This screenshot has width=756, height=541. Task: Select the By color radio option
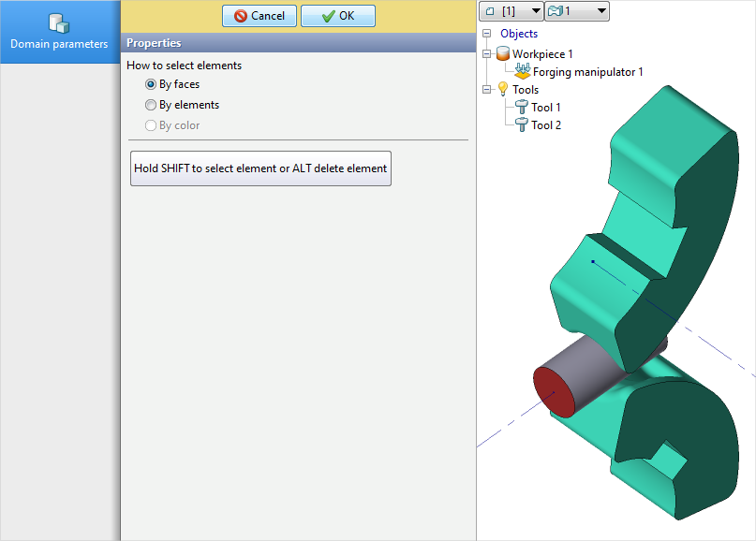[151, 125]
